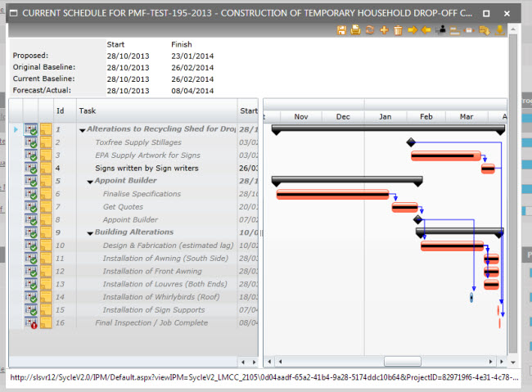
Task: Click the right arrow Indent icon
Action: (413, 30)
